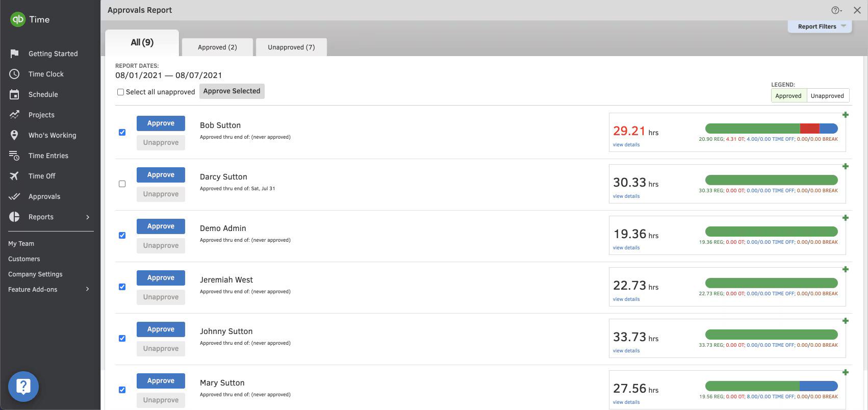The width and height of the screenshot is (868, 410).
Task: Uncheck the Demo Admin row checkbox
Action: (x=122, y=235)
